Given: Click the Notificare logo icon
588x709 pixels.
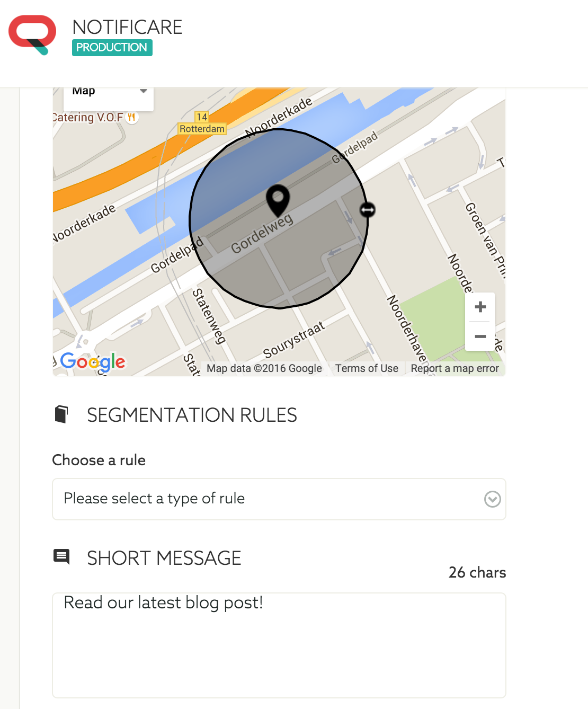Looking at the screenshot, I should pyautogui.click(x=32, y=35).
